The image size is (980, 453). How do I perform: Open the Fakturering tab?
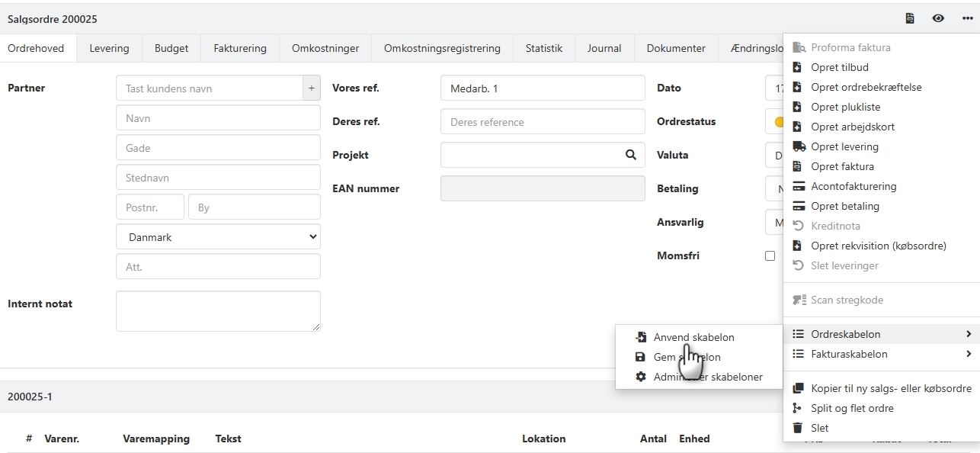click(x=240, y=48)
